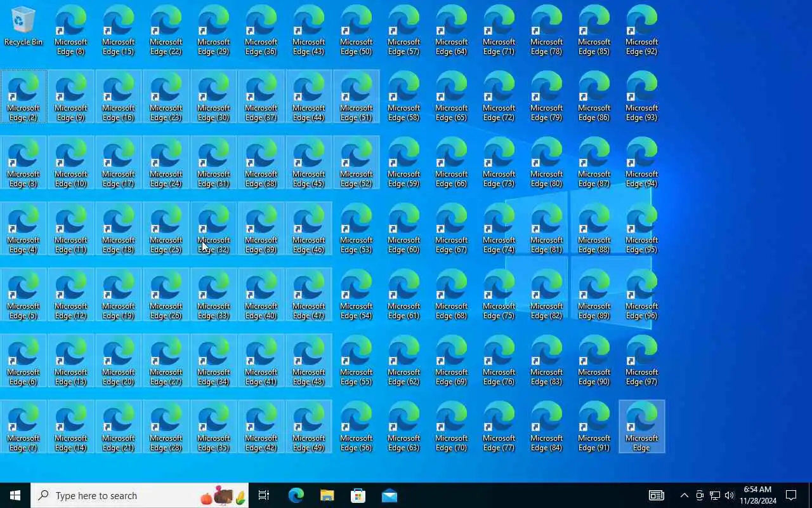
Task: Select Microsoft Edge (54) shortcut
Action: (x=357, y=295)
